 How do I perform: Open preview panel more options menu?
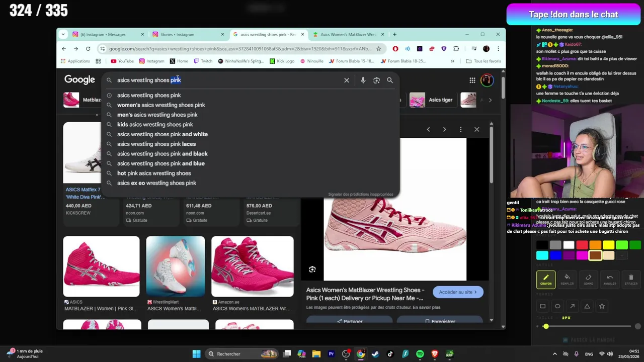tap(460, 130)
